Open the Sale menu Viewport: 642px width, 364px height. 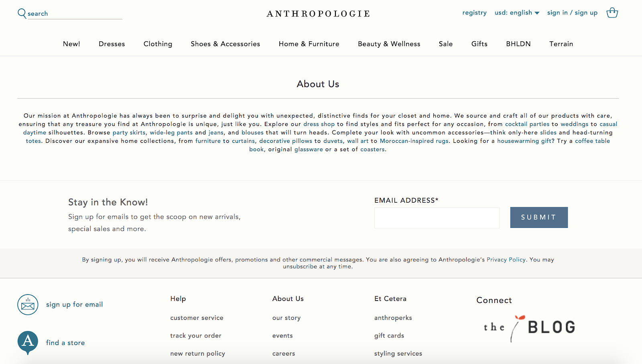pos(446,44)
